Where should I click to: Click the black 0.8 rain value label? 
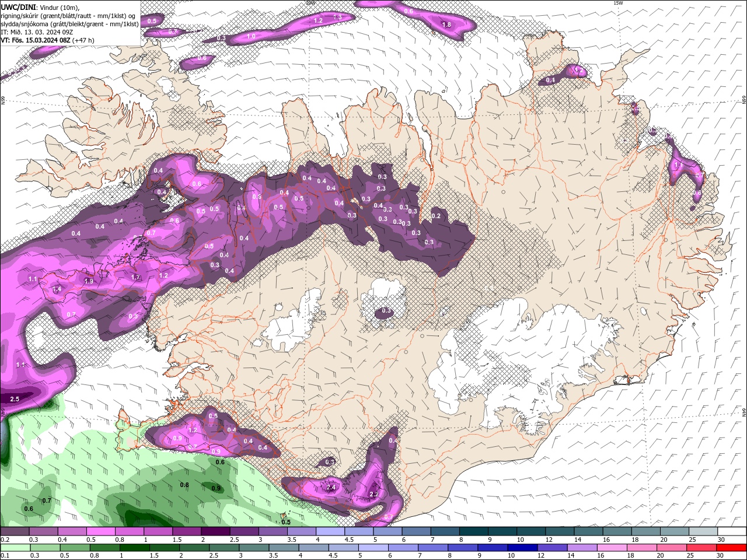(x=184, y=485)
